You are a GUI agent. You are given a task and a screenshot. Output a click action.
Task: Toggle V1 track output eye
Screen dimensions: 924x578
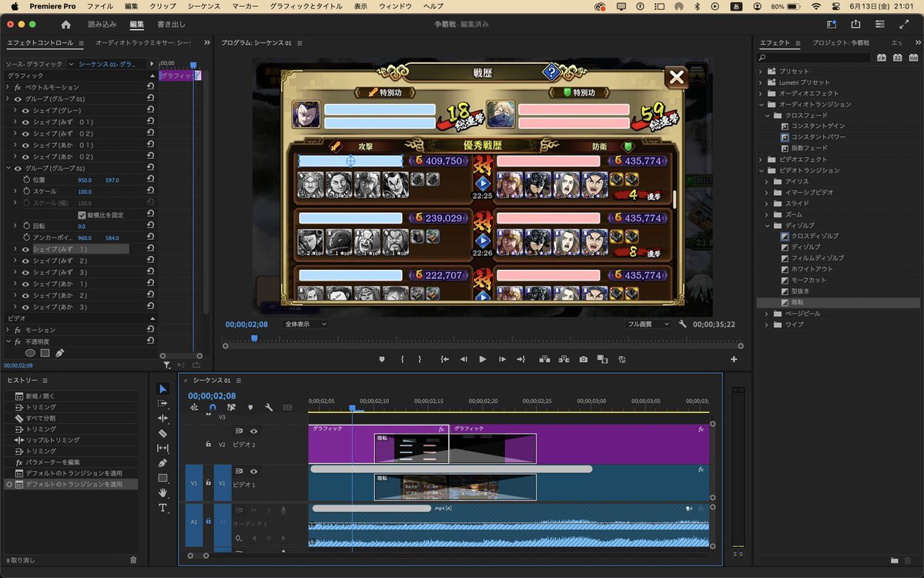(253, 471)
